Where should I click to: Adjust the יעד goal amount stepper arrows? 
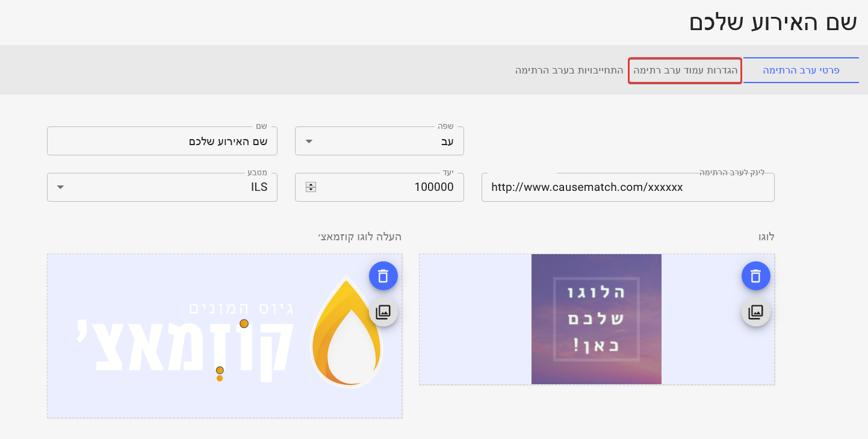311,187
